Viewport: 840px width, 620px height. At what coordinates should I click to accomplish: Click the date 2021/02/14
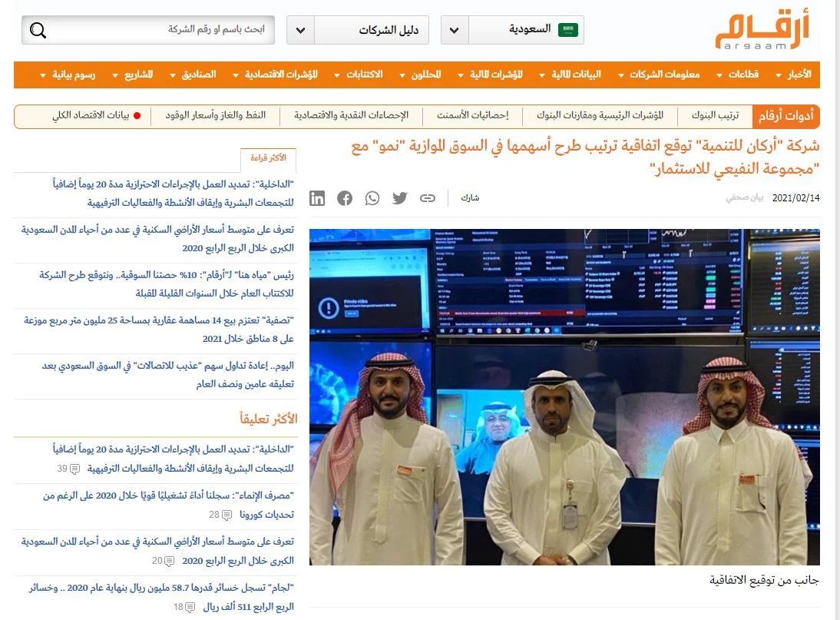coord(796,197)
